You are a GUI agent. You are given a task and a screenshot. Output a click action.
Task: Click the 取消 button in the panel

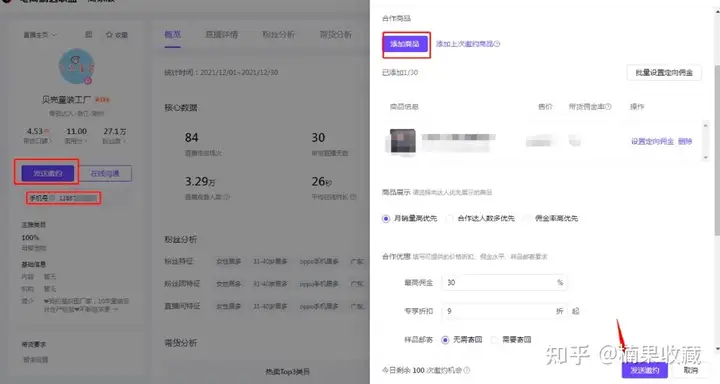pos(690,370)
